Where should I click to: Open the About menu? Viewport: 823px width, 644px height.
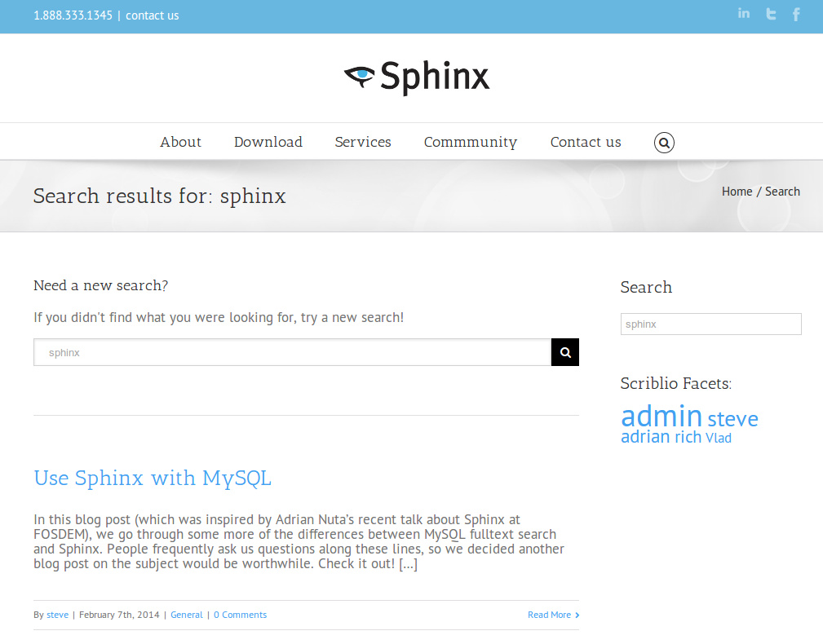[180, 142]
